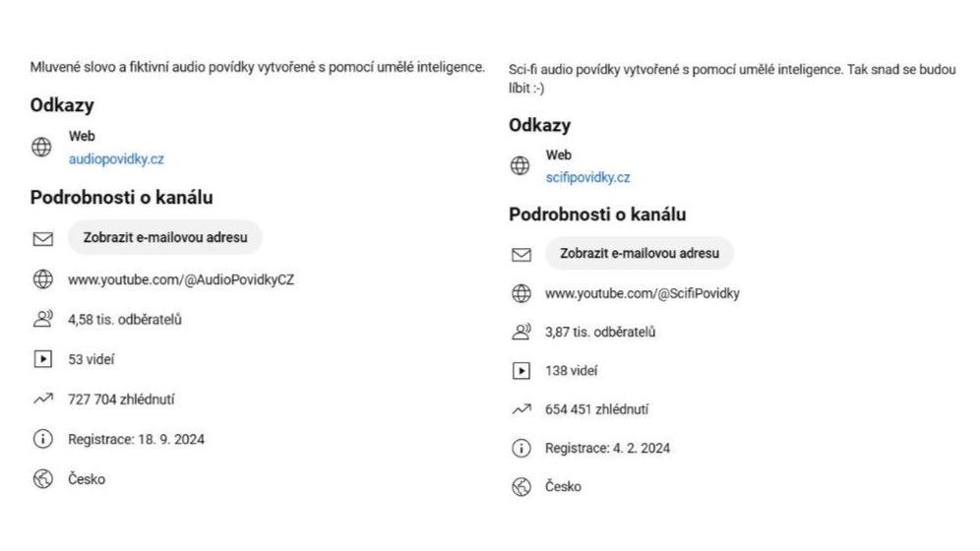The height and width of the screenshot is (551, 980).
Task: Click globe icon next to @ScifiPovidky URL
Action: [521, 293]
